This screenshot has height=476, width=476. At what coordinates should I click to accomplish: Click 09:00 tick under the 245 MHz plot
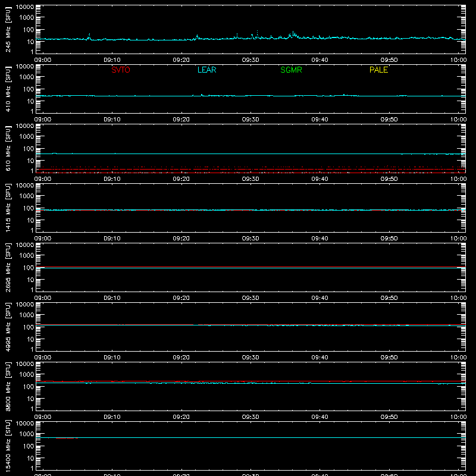43,60
